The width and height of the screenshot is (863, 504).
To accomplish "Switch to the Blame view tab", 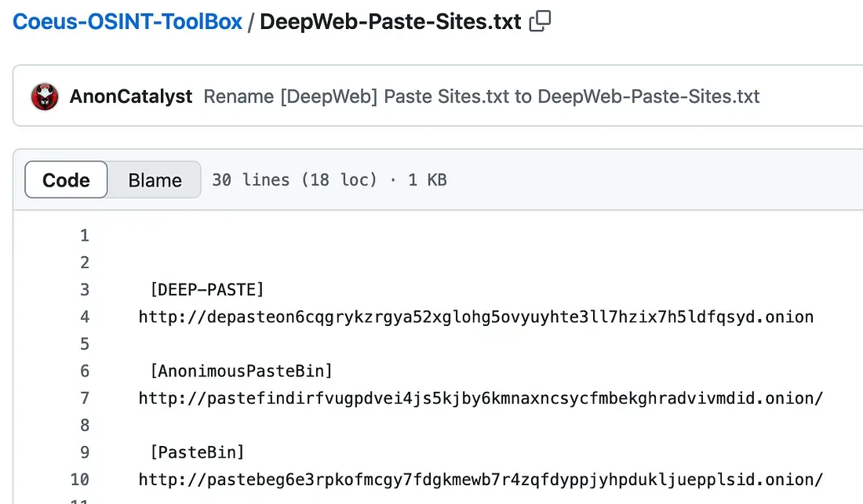I will click(x=155, y=180).
